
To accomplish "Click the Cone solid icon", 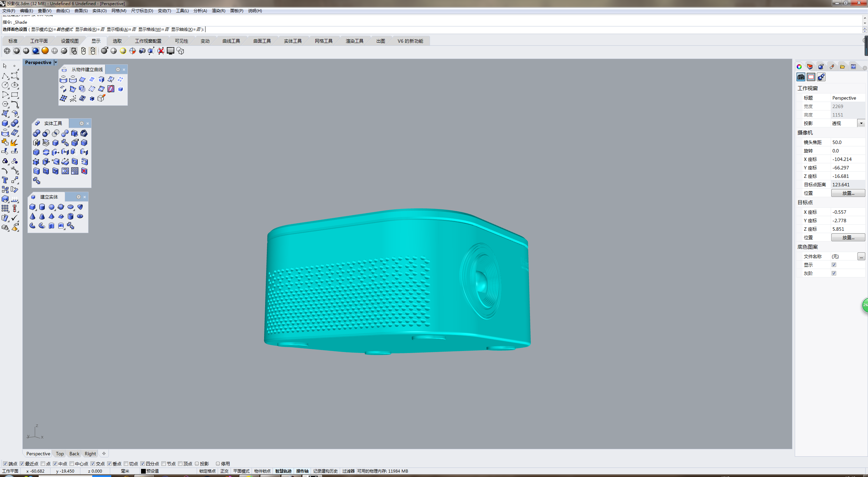I will coord(33,216).
